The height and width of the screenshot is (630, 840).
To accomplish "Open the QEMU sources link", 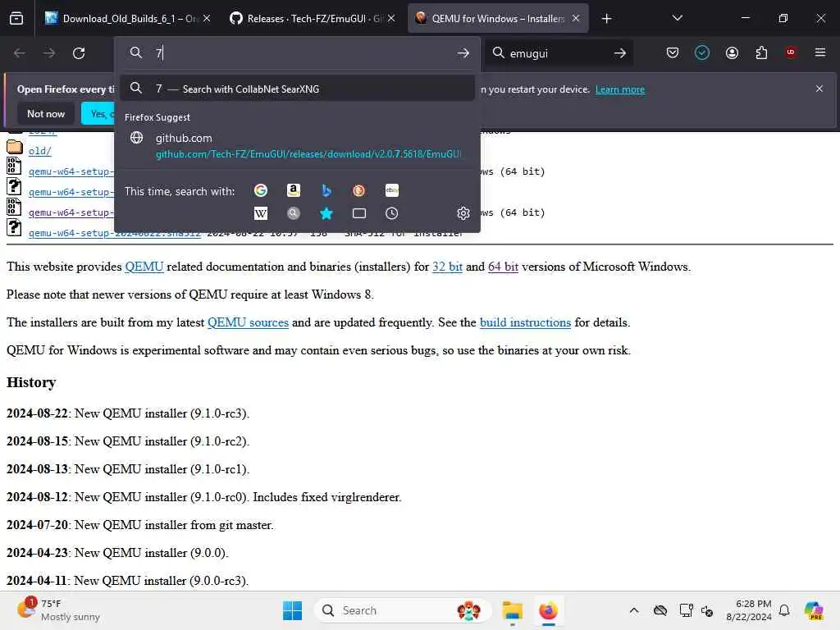I will (x=248, y=322).
